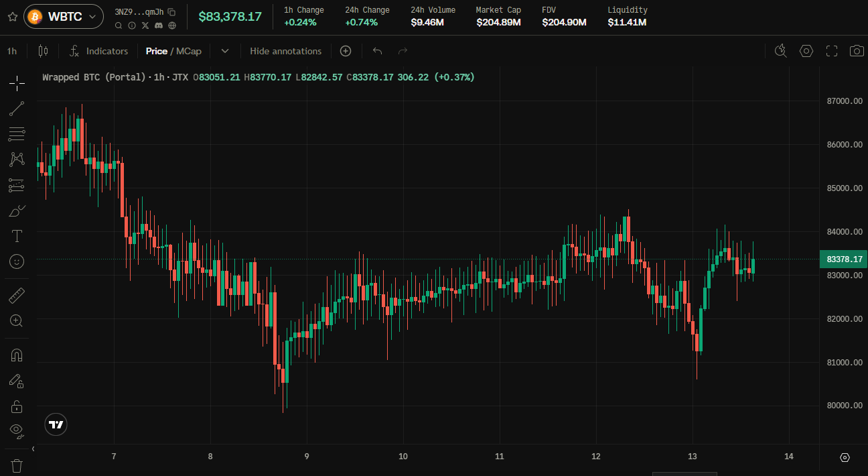Remove drawings with trash icon
The image size is (868, 476).
click(x=17, y=465)
